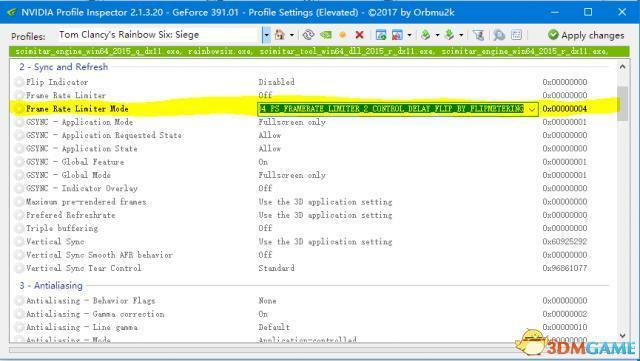Click the hex value 0x00000010
Screen dimensions: 640x361
[565, 327]
